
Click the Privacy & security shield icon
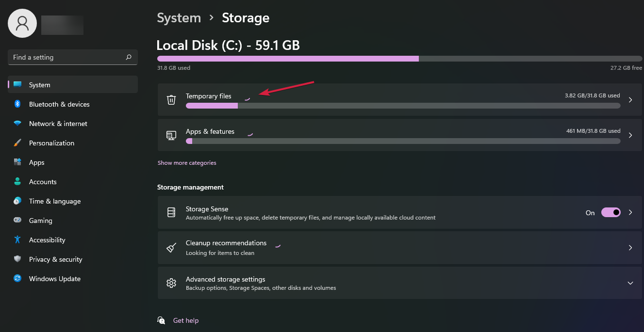click(x=17, y=259)
